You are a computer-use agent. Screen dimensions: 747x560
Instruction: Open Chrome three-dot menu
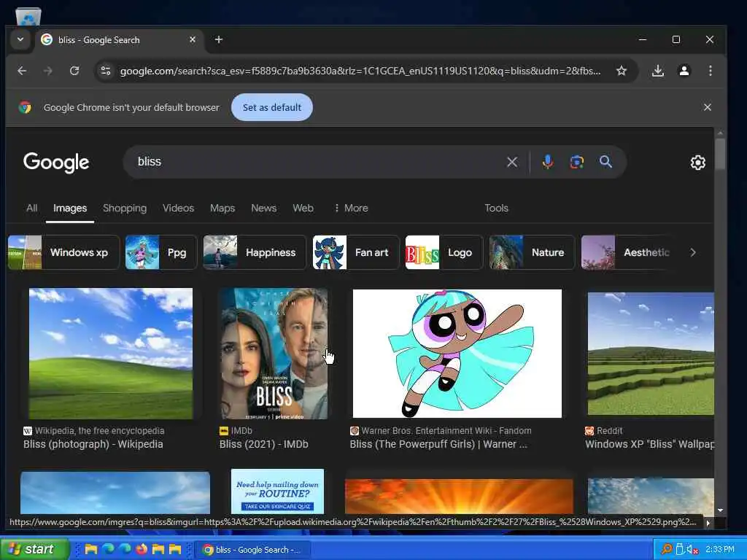pos(711,71)
